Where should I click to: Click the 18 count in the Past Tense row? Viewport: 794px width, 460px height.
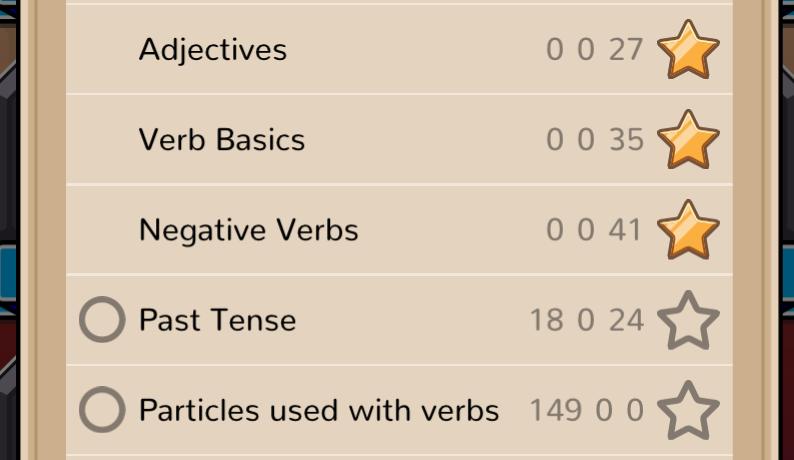[547, 320]
